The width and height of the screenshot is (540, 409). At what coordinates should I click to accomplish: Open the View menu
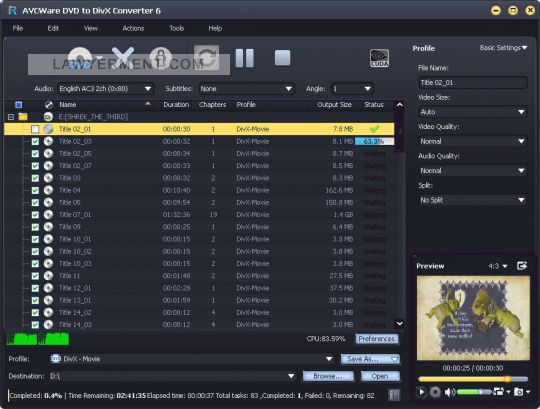pos(91,28)
